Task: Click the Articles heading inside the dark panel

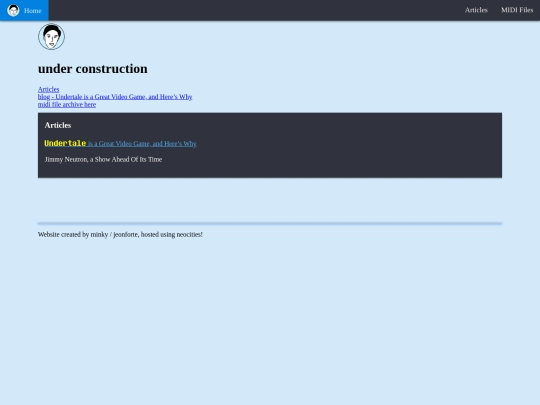Action: (x=58, y=125)
